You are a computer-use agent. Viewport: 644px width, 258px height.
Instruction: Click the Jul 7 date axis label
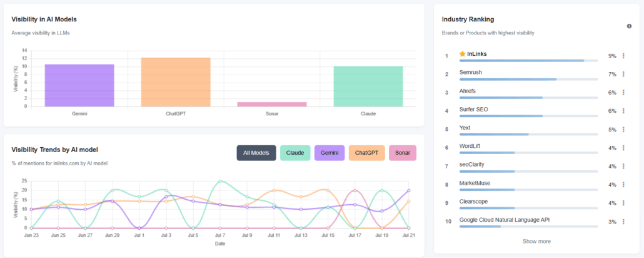pyautogui.click(x=220, y=235)
